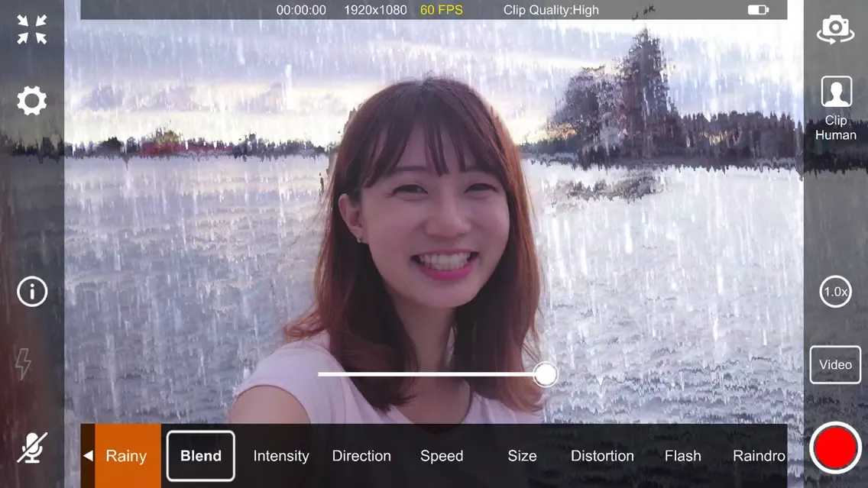Choose the Direction parameter
Viewport: 868px width, 488px height.
[361, 456]
